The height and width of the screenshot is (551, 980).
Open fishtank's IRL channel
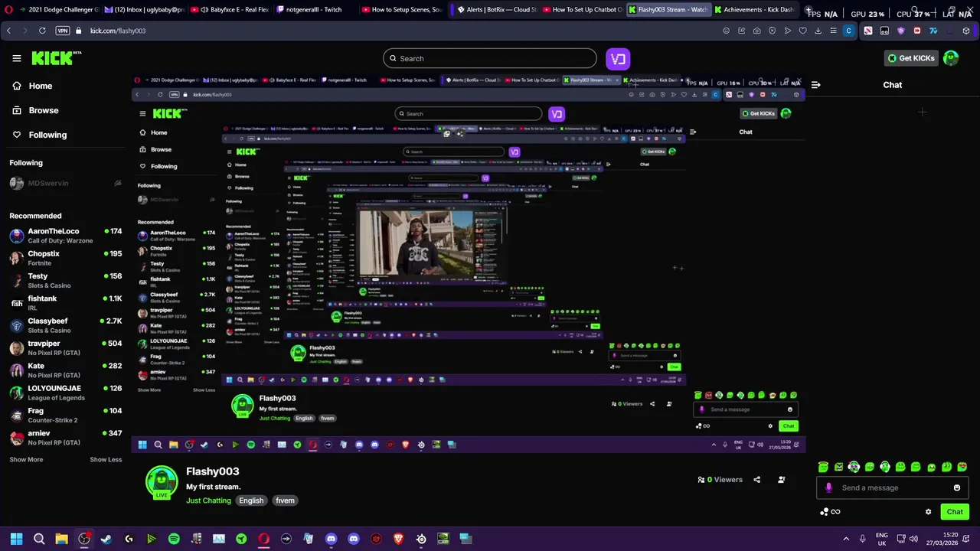pyautogui.click(x=66, y=303)
